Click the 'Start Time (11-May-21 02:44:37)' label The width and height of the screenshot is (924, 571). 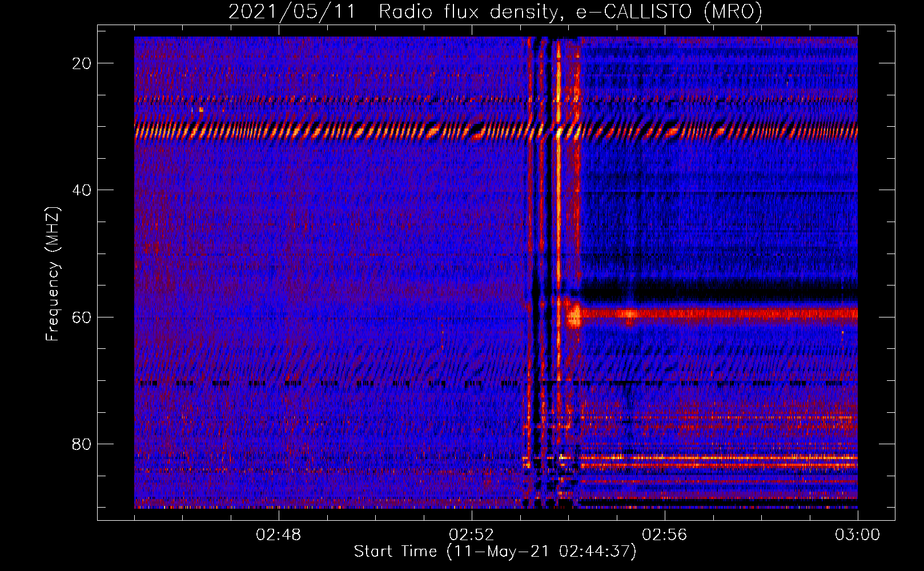click(x=495, y=552)
